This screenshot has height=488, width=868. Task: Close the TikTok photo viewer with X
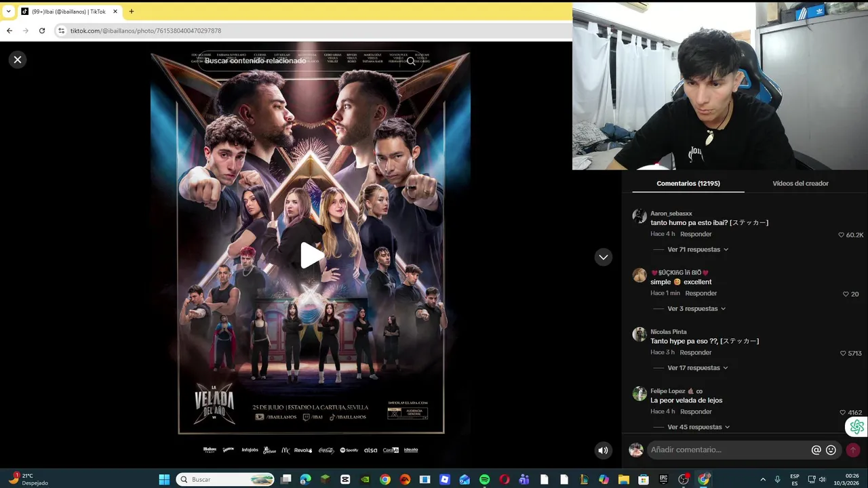click(x=18, y=60)
